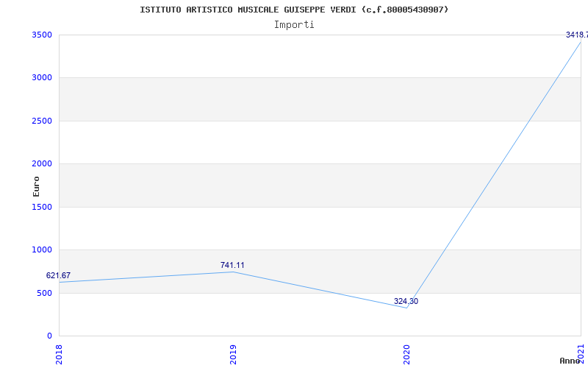Click the 2000 y-axis tick label

tap(42, 163)
